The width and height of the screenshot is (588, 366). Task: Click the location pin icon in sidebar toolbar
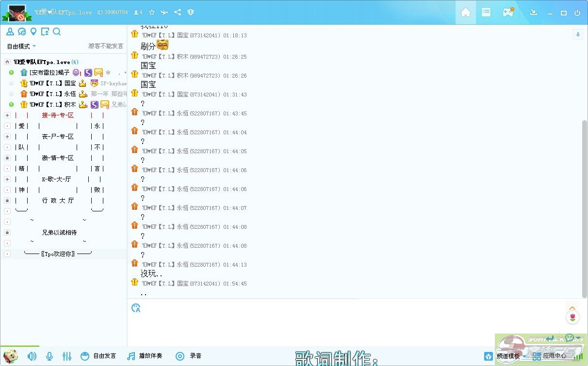coord(33,32)
